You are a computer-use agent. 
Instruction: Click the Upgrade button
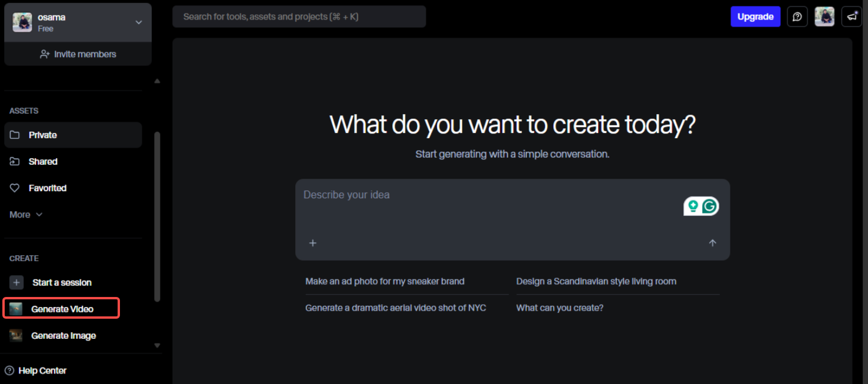click(x=755, y=16)
